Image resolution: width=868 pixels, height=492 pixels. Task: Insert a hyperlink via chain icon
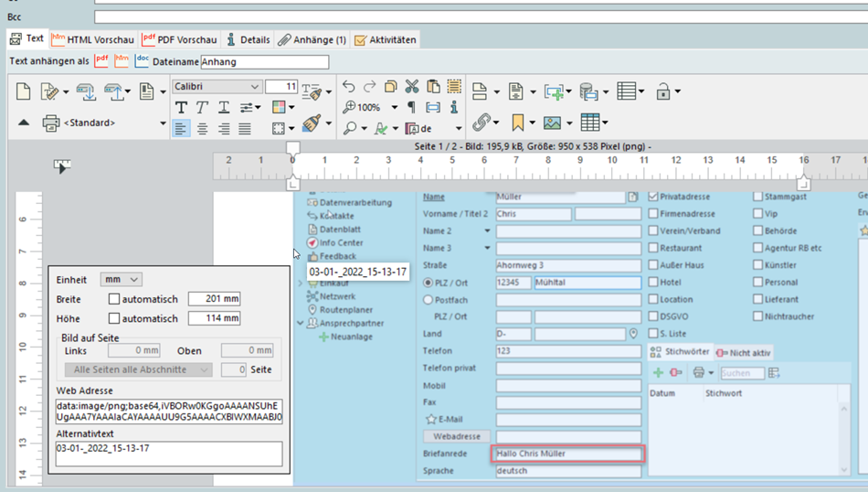[482, 123]
